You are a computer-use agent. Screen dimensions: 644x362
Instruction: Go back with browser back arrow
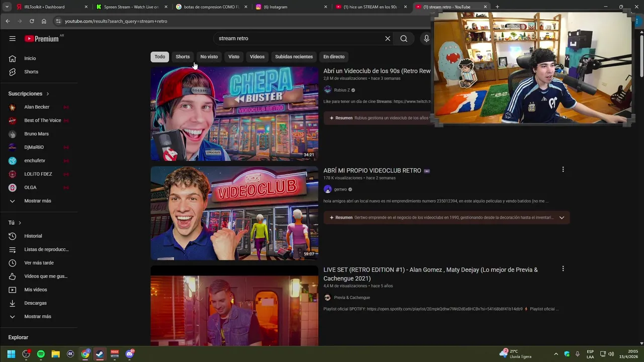click(8, 21)
